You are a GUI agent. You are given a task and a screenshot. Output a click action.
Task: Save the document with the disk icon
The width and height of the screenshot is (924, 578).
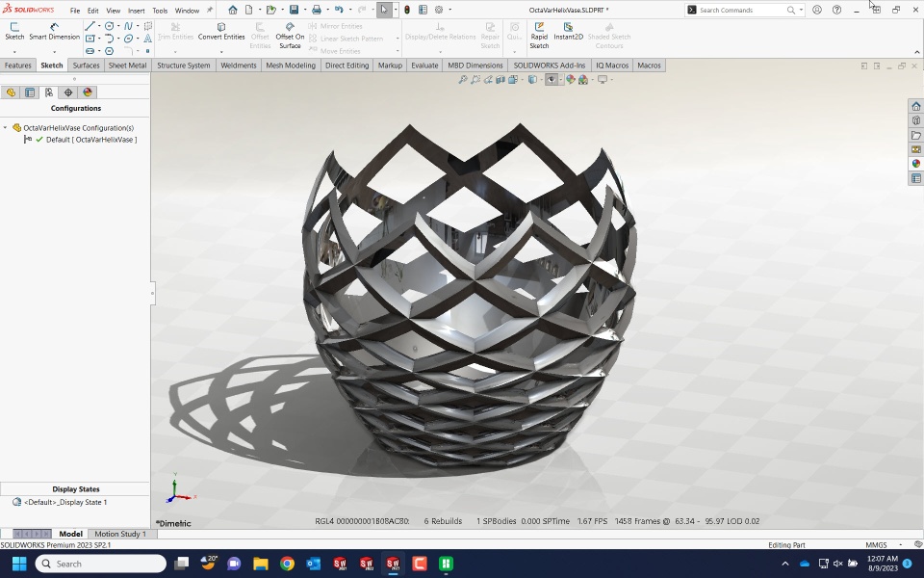coord(294,10)
